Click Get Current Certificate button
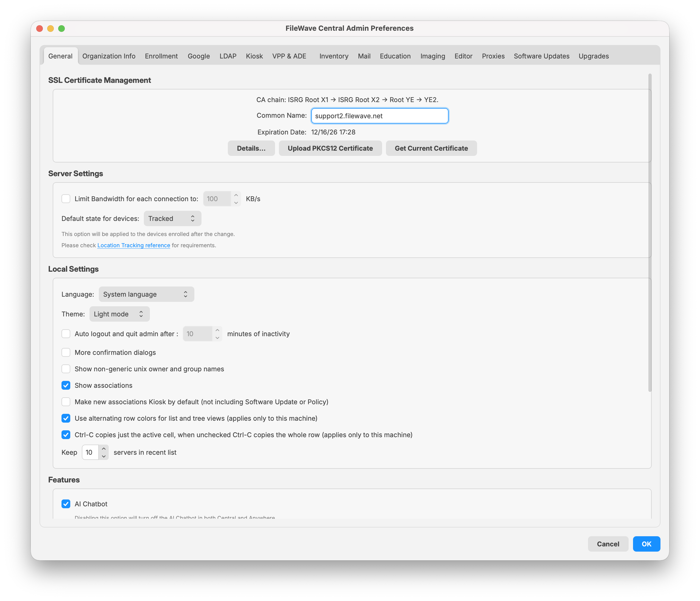The height and width of the screenshot is (601, 700). point(431,148)
